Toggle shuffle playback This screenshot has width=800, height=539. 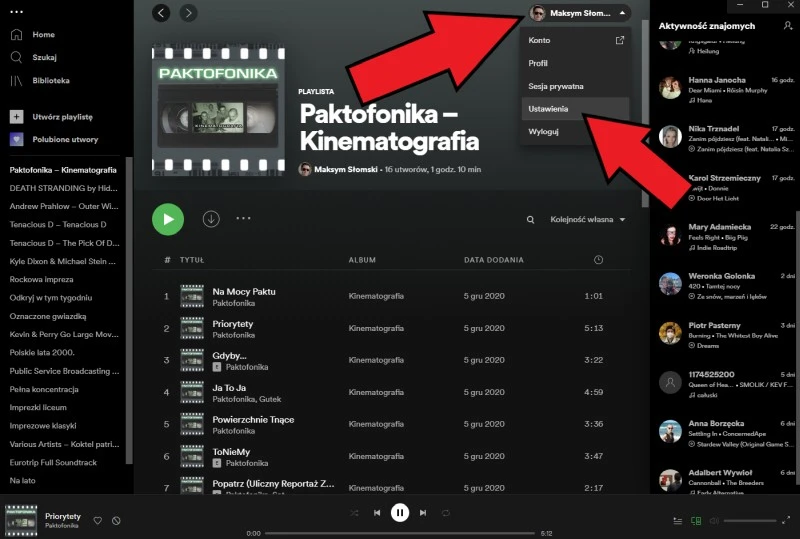coord(354,513)
